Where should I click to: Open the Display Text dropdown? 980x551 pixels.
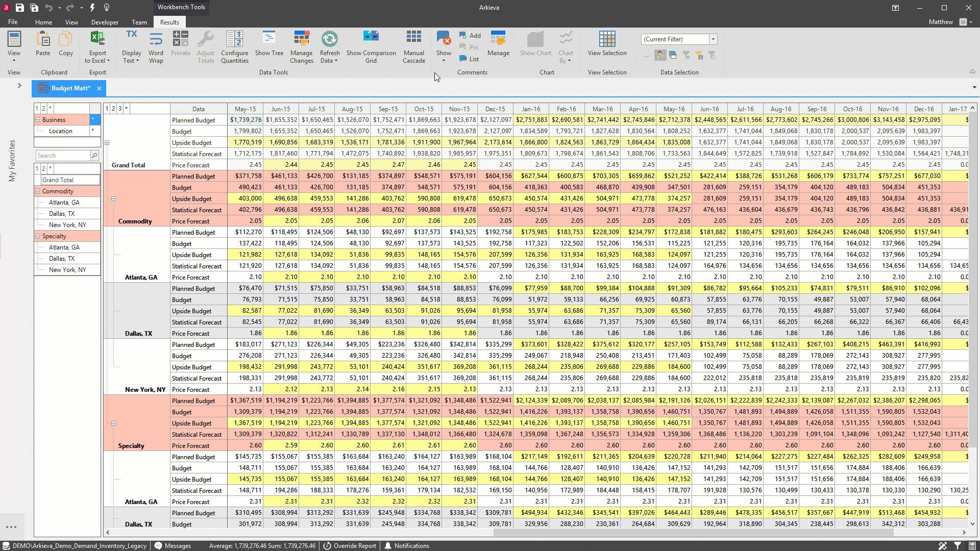[x=131, y=47]
